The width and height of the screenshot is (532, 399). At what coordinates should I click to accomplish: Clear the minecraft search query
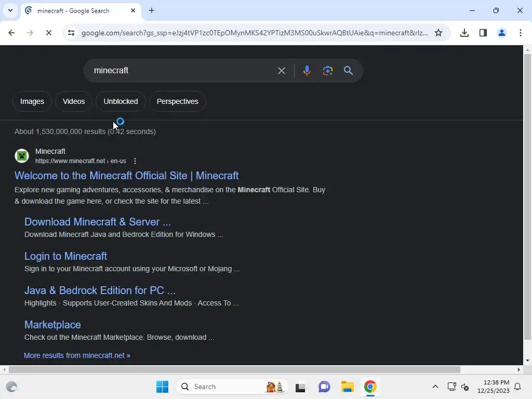coord(281,71)
